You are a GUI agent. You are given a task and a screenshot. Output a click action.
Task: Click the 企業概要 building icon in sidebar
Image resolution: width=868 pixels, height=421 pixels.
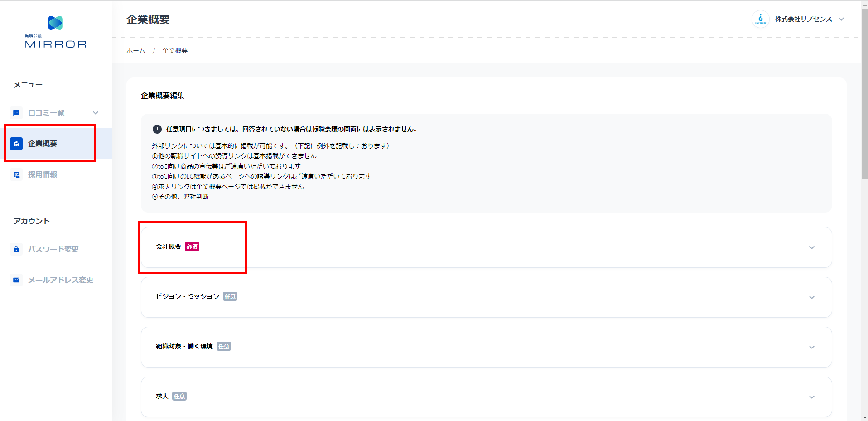point(16,144)
